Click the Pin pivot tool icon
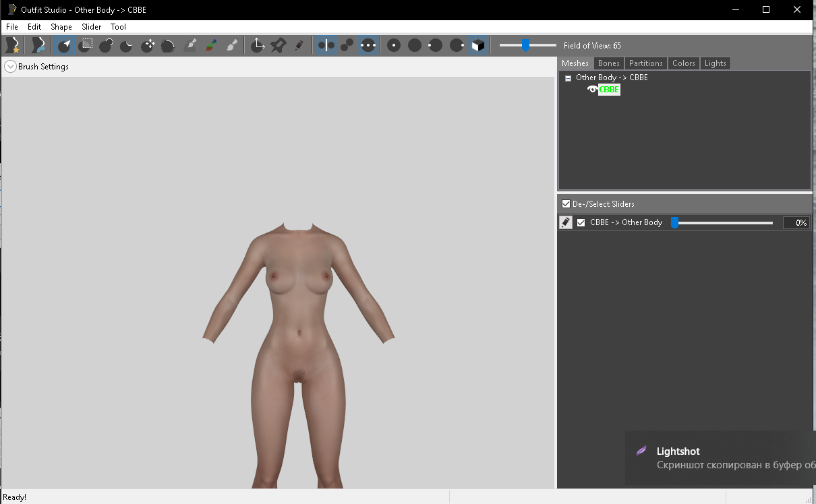816x504 pixels. [x=278, y=45]
